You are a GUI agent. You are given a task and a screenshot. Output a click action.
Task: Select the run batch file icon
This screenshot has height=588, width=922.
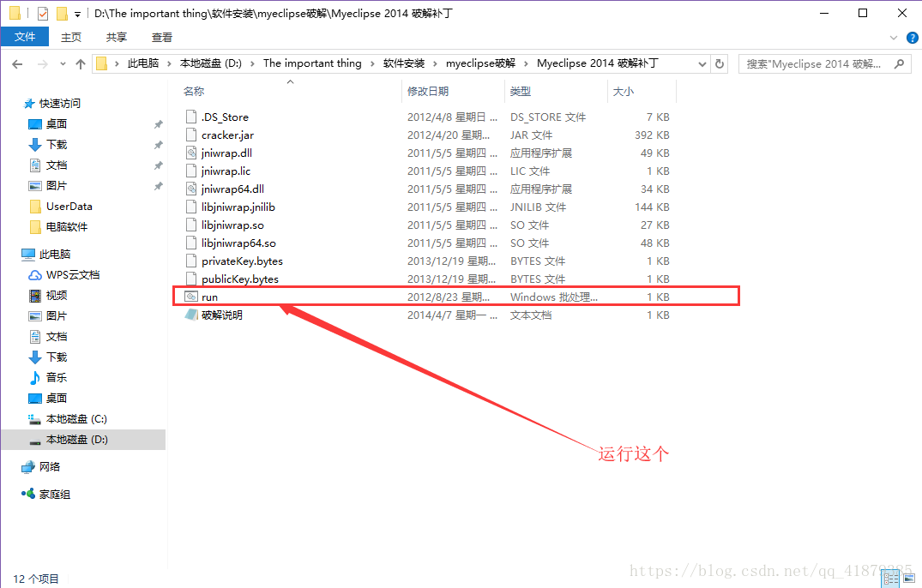(x=191, y=297)
